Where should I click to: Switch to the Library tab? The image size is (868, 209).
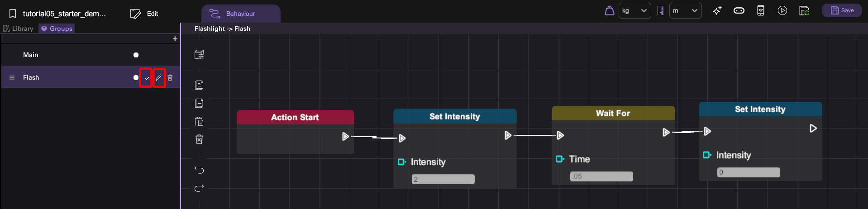[x=19, y=28]
